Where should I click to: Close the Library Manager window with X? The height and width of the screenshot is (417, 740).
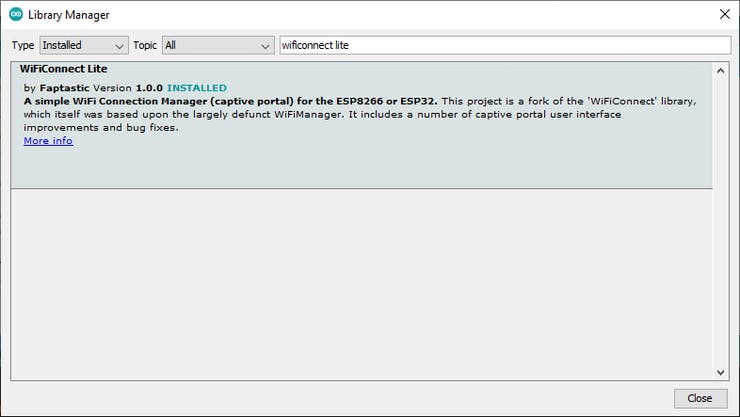724,15
